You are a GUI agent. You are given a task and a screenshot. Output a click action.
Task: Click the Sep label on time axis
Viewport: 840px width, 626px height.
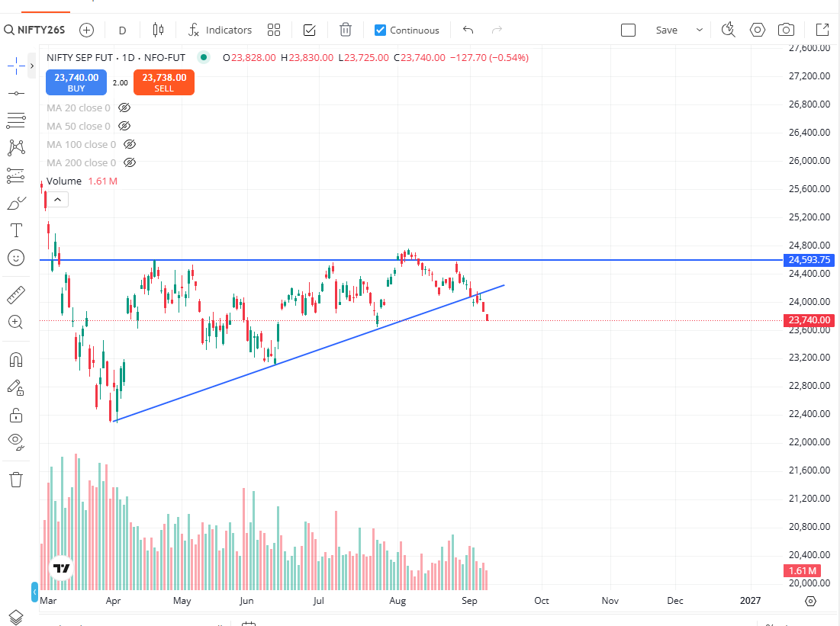coord(469,601)
